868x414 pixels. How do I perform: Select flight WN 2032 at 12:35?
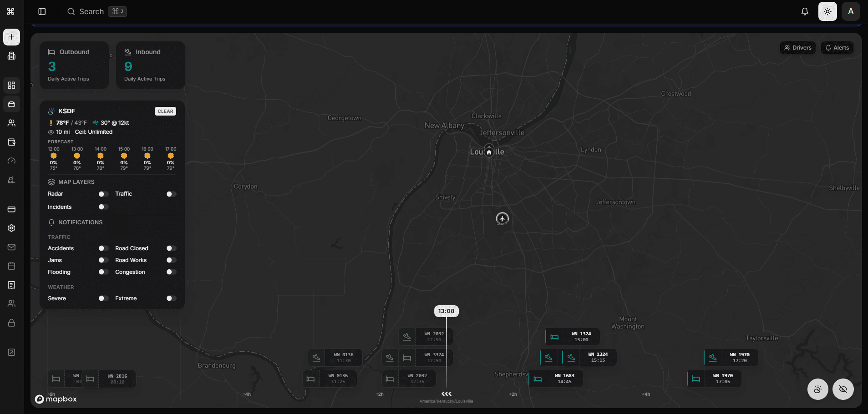pyautogui.click(x=409, y=379)
